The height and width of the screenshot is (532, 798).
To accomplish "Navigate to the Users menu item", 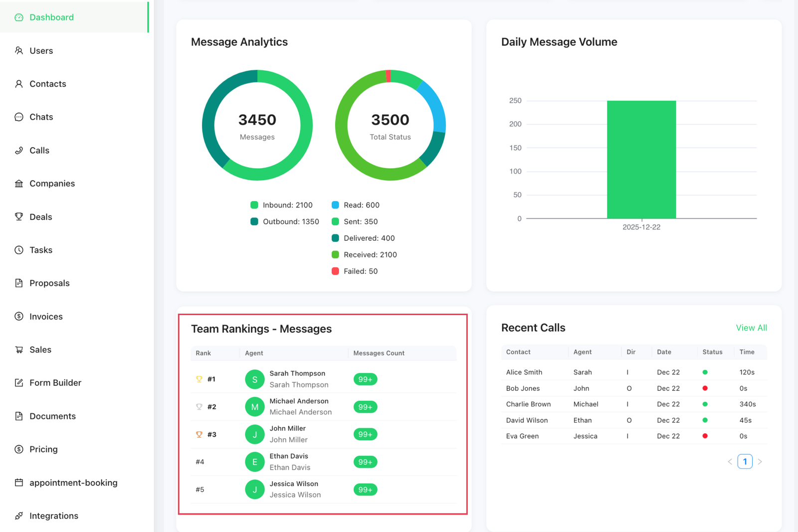I will 41,50.
